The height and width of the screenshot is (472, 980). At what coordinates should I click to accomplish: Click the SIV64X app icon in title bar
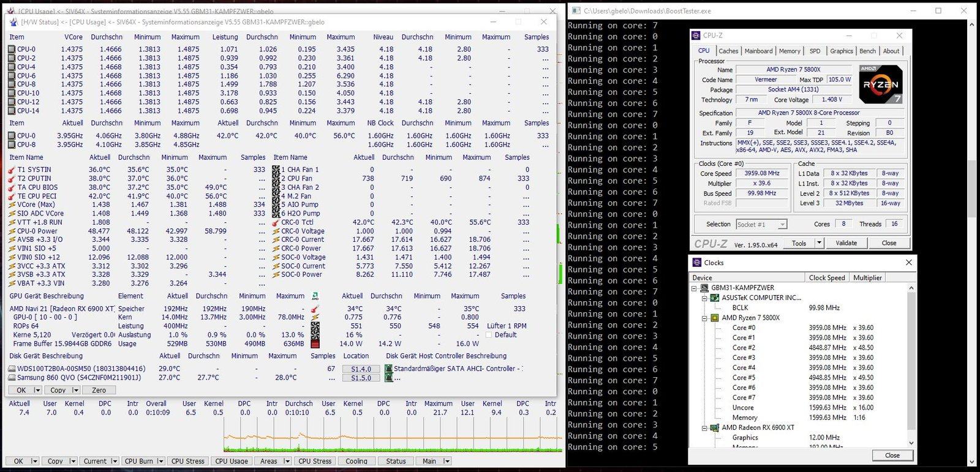(x=12, y=22)
